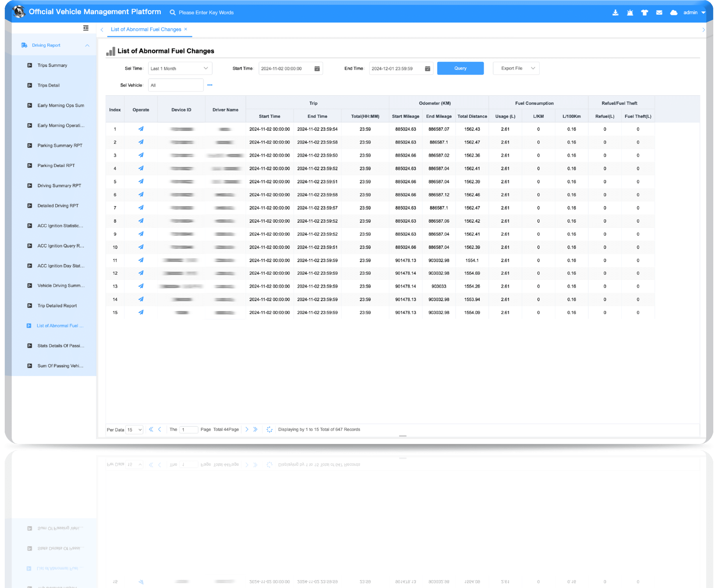The height and width of the screenshot is (588, 718).
Task: Collapse the sidebar with the menu fold icon
Action: point(86,28)
